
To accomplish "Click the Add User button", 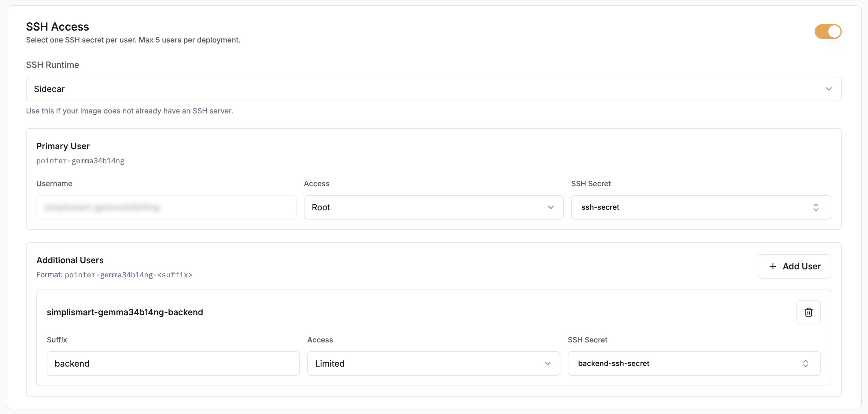I will click(x=794, y=266).
